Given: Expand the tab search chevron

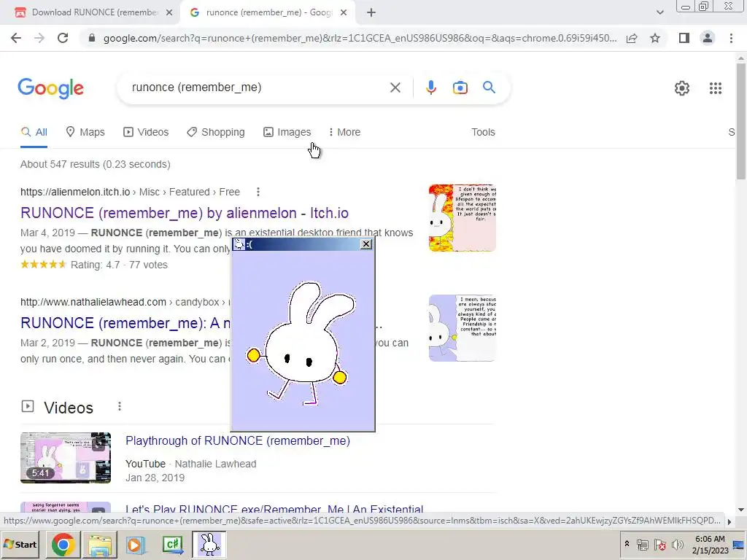Looking at the screenshot, I should point(659,12).
